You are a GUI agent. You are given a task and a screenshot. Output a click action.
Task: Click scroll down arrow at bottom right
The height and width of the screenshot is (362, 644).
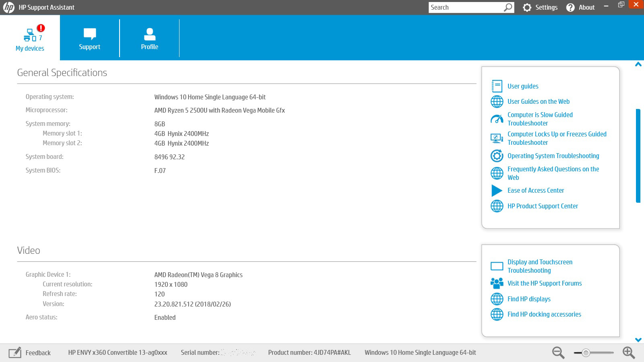(x=638, y=340)
